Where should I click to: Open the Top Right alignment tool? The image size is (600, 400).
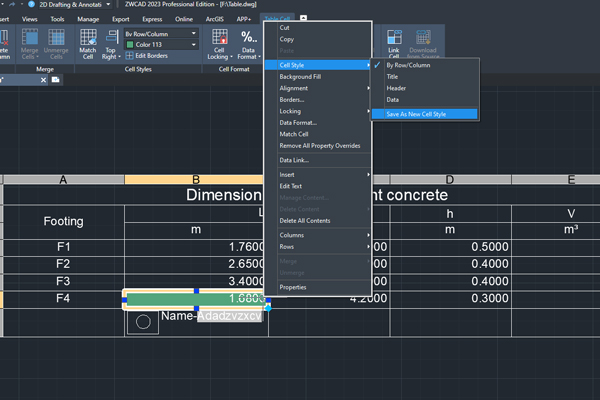tap(111, 44)
